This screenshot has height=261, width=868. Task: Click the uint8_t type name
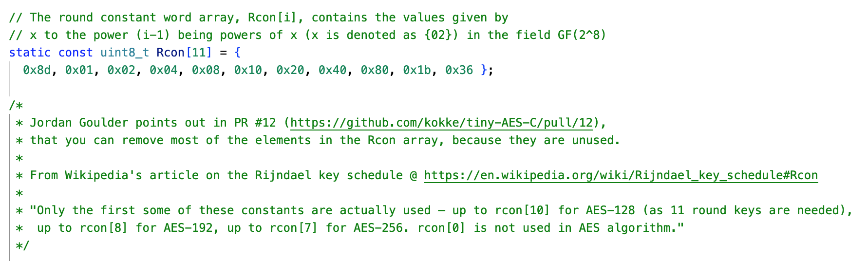tap(125, 53)
